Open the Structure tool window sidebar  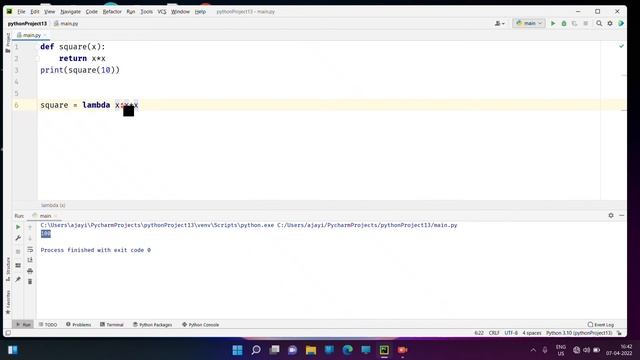(x=8, y=269)
